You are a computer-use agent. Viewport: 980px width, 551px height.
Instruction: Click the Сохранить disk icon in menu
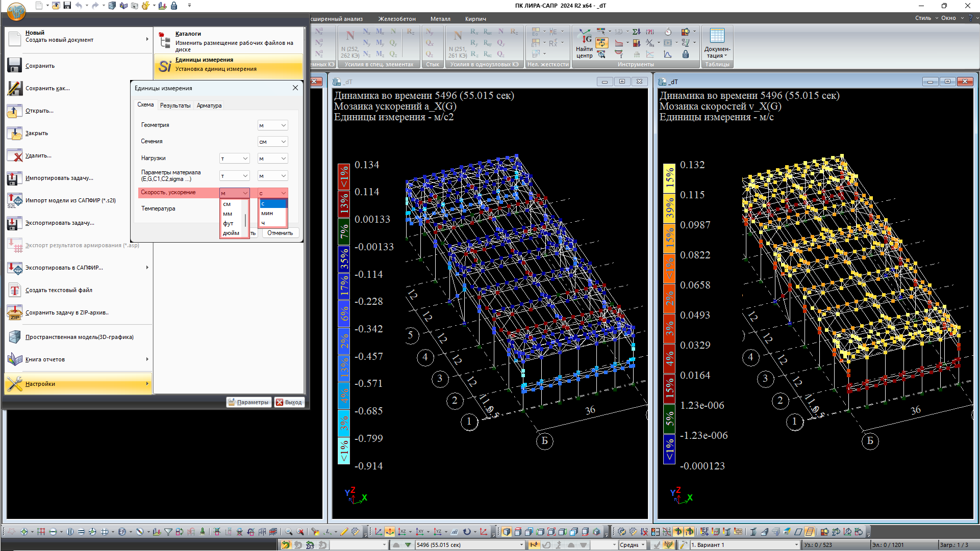(x=15, y=66)
